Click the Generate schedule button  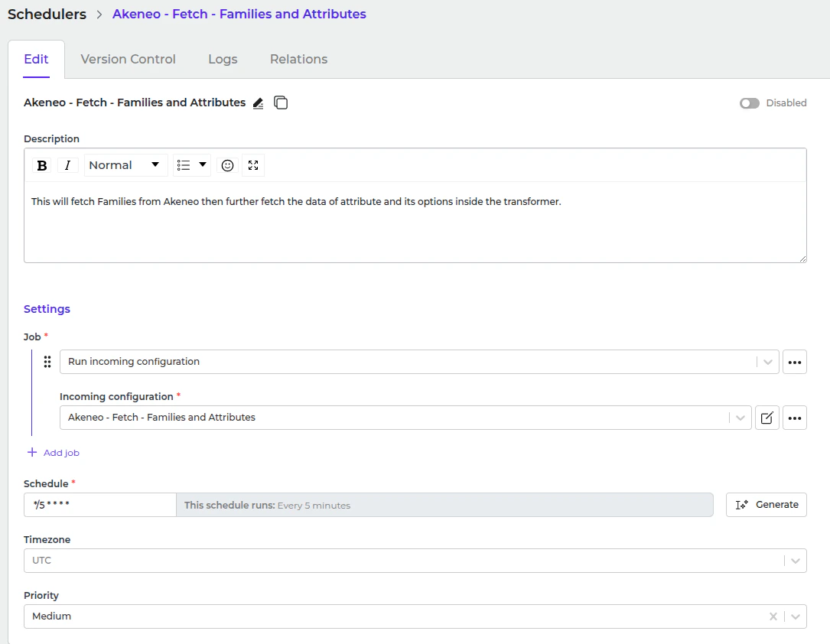click(766, 505)
